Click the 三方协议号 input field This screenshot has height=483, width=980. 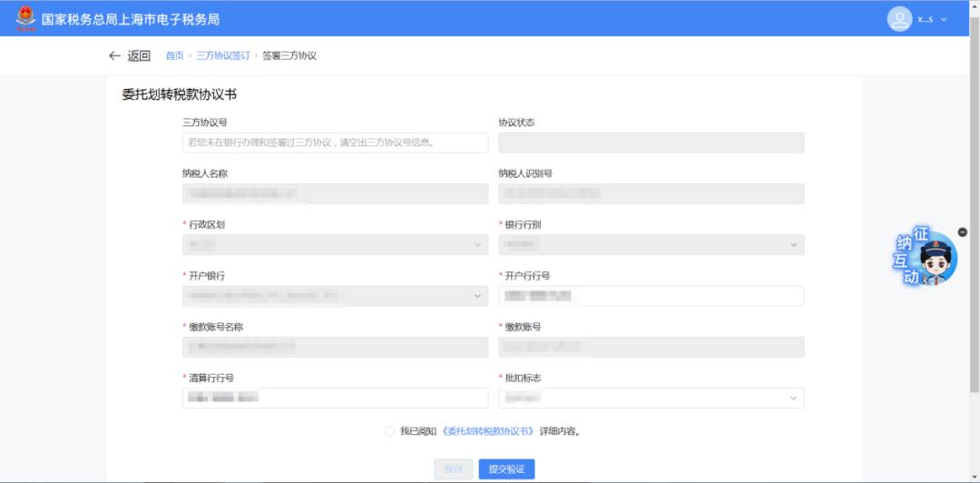[x=335, y=143]
